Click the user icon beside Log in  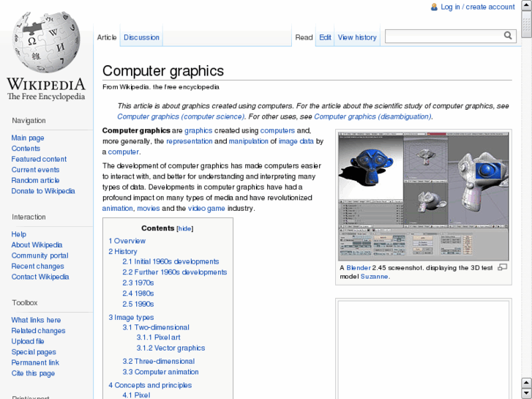pos(434,7)
